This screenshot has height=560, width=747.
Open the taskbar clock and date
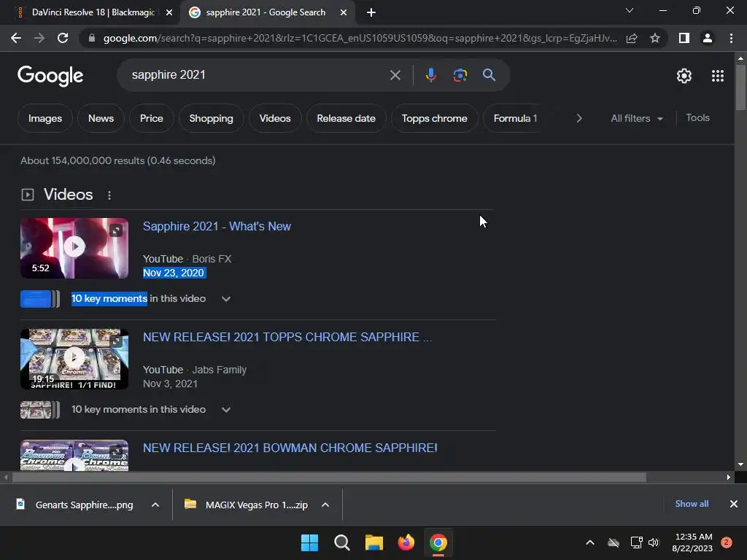click(692, 542)
